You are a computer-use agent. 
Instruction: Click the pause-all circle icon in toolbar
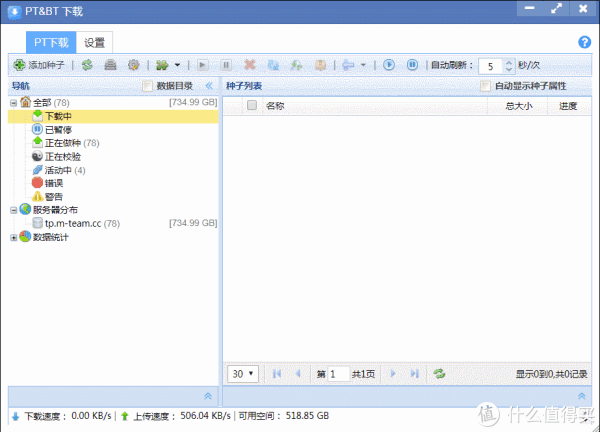[412, 65]
